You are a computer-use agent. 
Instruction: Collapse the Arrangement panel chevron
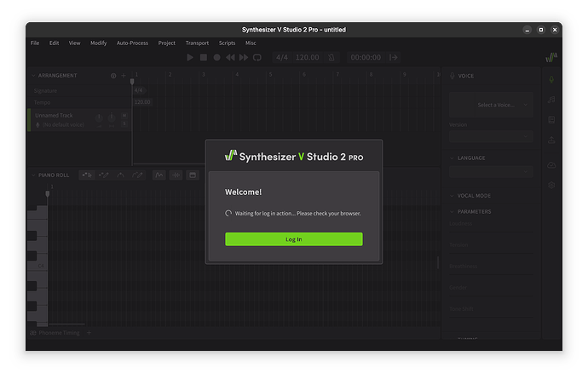coord(33,75)
